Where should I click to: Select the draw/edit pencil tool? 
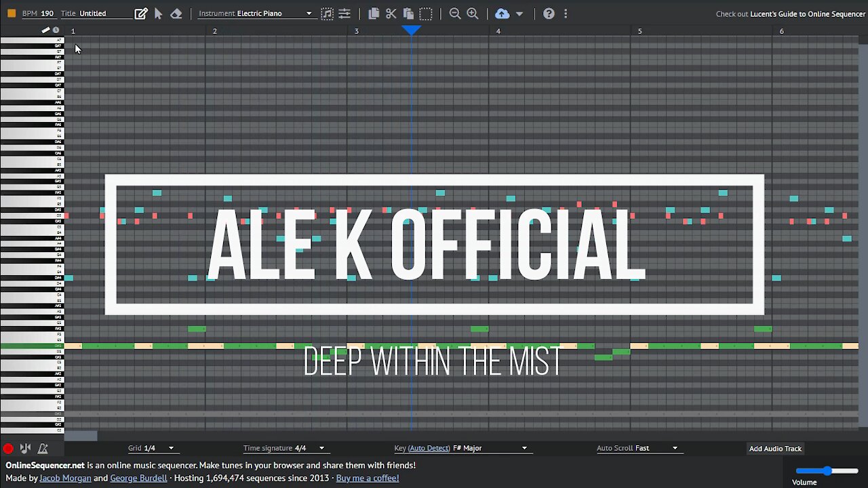[x=141, y=14]
